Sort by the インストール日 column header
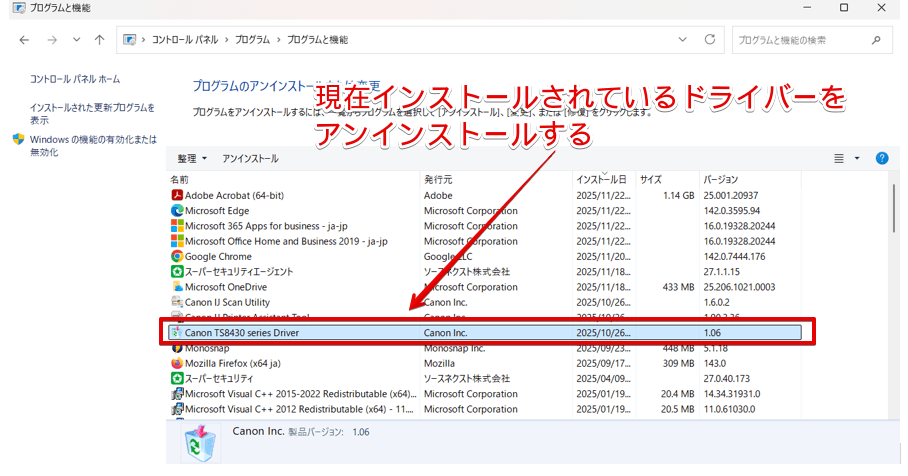Image resolution: width=908 pixels, height=476 pixels. [604, 180]
